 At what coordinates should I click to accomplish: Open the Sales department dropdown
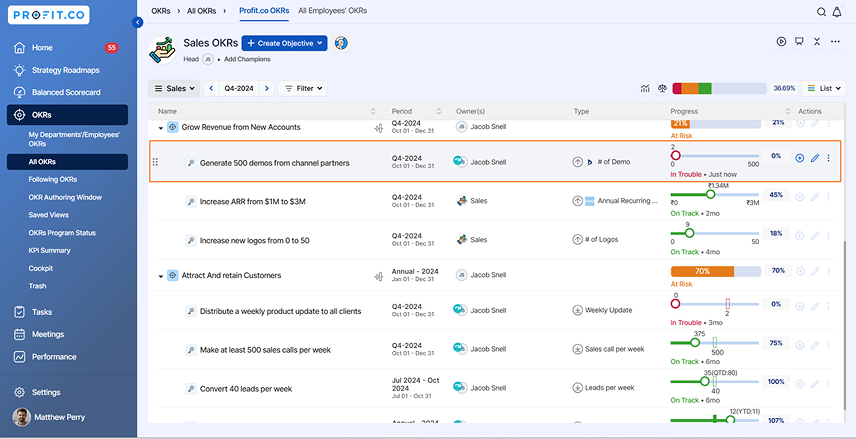(174, 88)
